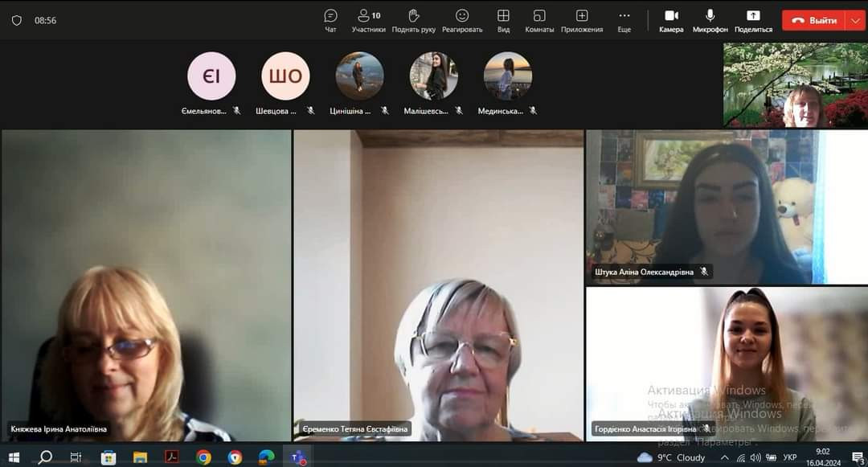Raise hand with Поднять руку
868x467 pixels.
point(414,20)
